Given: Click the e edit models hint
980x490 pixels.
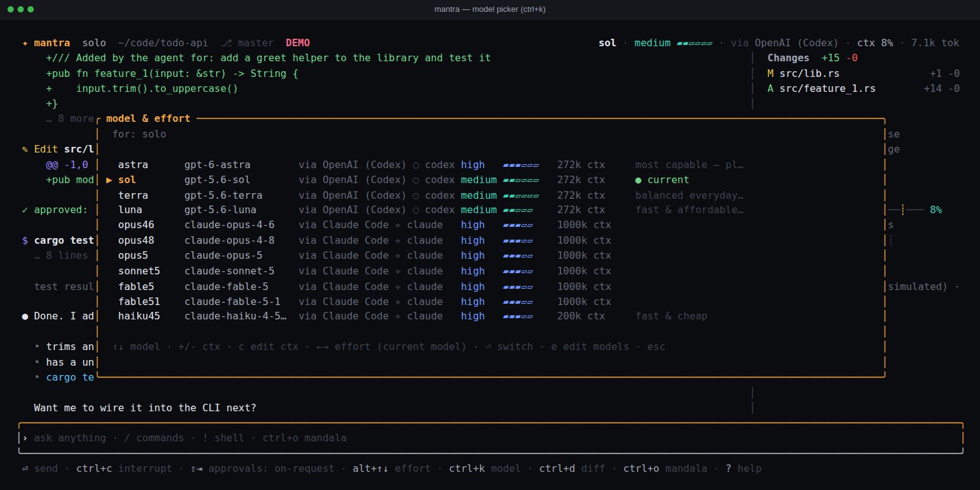Looking at the screenshot, I should [x=590, y=346].
